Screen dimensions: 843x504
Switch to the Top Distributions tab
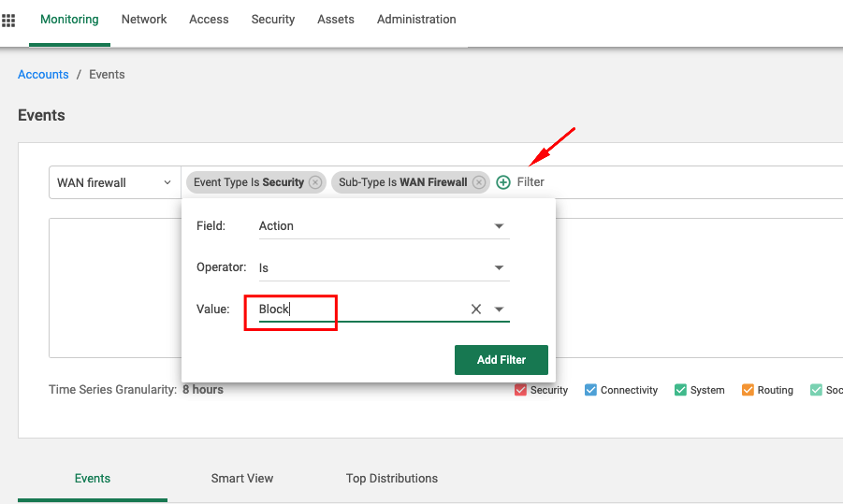391,478
